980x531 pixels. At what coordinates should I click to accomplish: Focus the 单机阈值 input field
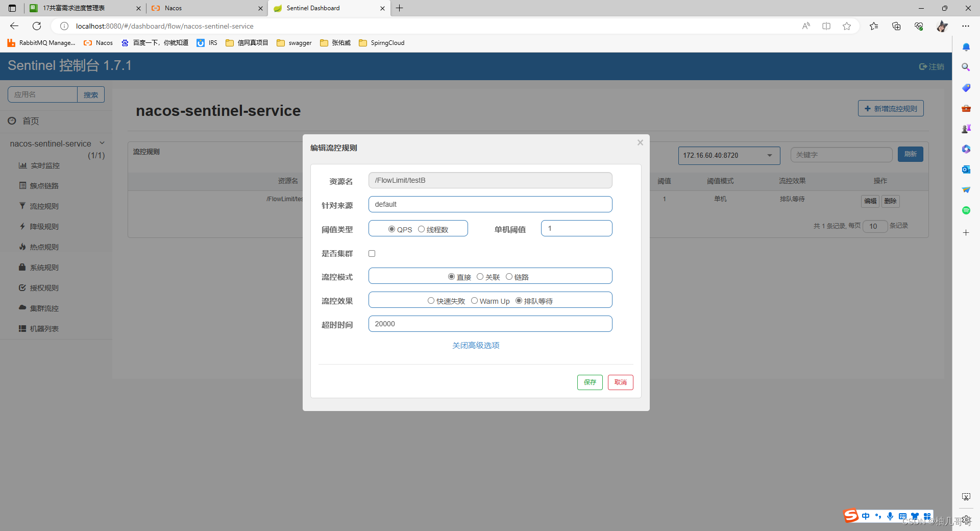pos(577,228)
